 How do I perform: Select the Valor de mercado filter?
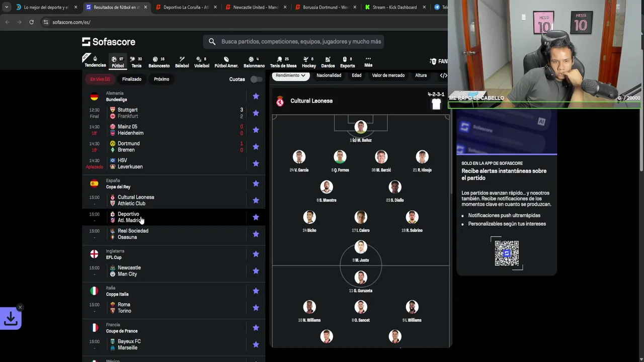coord(388,75)
